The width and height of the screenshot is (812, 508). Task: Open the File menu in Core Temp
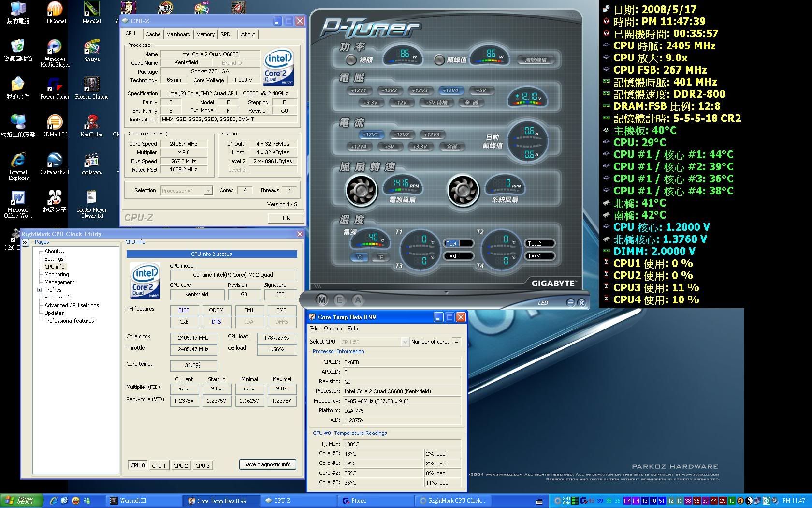[314, 329]
